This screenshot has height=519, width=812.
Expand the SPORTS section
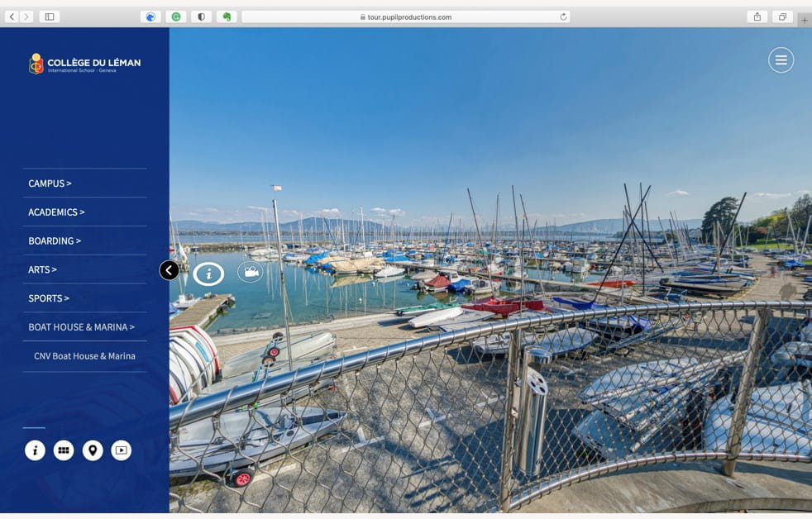(x=48, y=298)
